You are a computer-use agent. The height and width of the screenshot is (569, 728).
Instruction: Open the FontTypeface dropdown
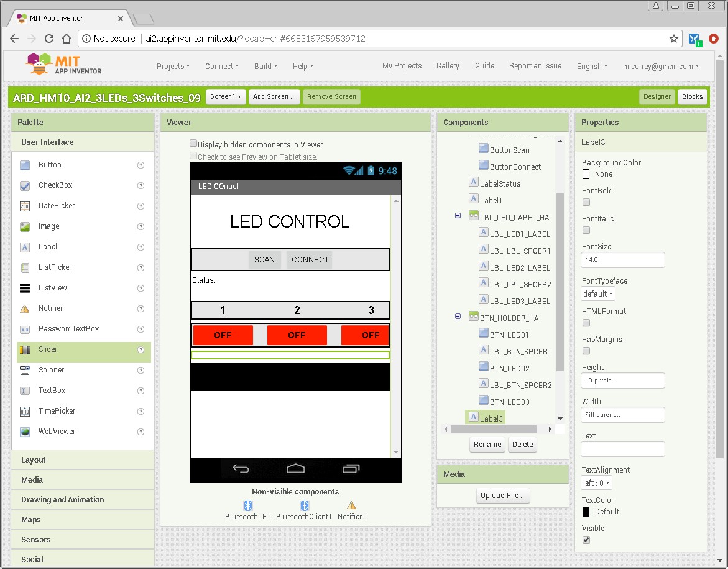[597, 294]
